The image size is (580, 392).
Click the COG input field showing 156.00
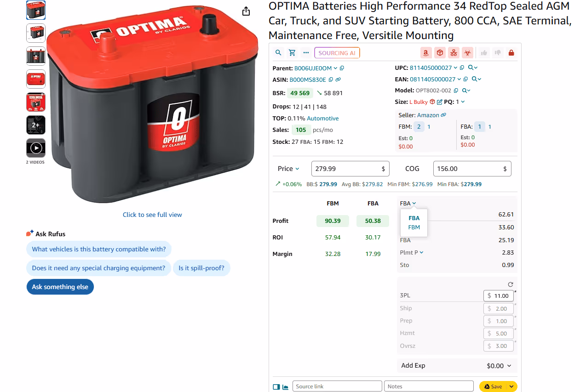pos(472,169)
